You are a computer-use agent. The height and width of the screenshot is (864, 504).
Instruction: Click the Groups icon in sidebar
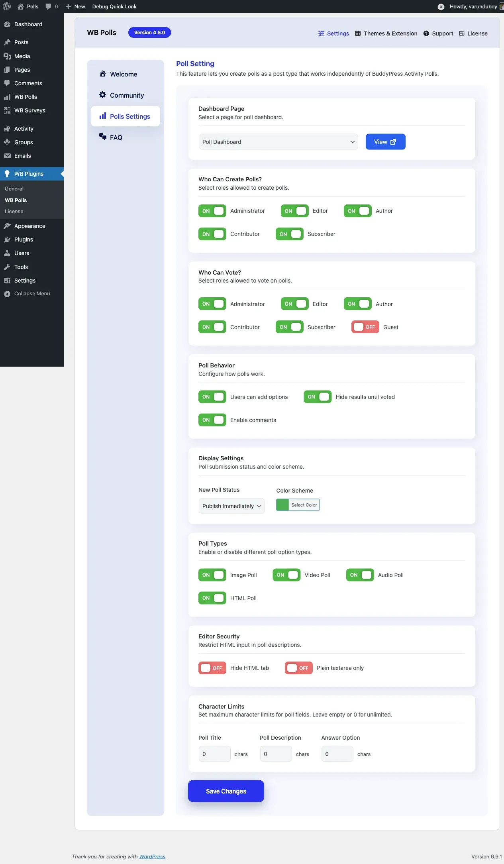click(x=7, y=142)
